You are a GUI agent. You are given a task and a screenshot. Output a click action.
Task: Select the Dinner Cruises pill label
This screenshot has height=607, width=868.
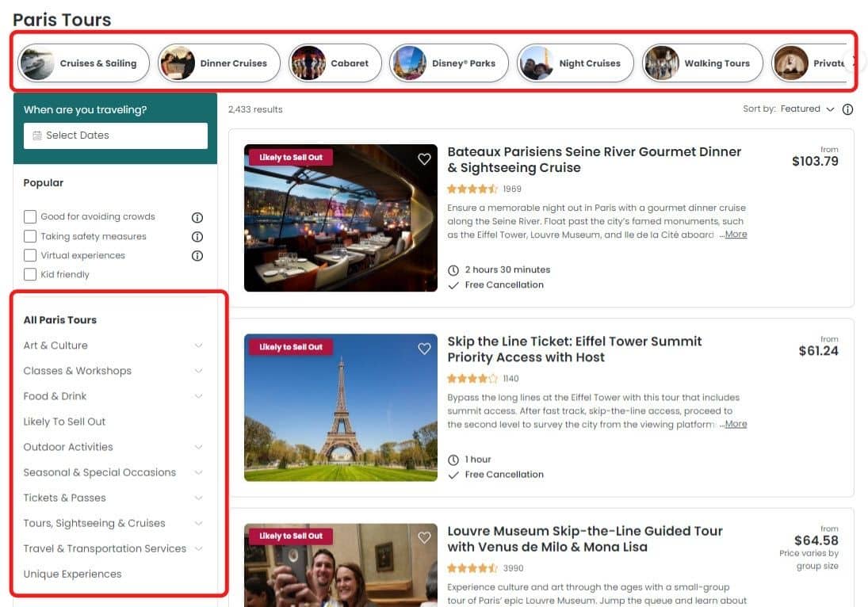[x=233, y=63]
